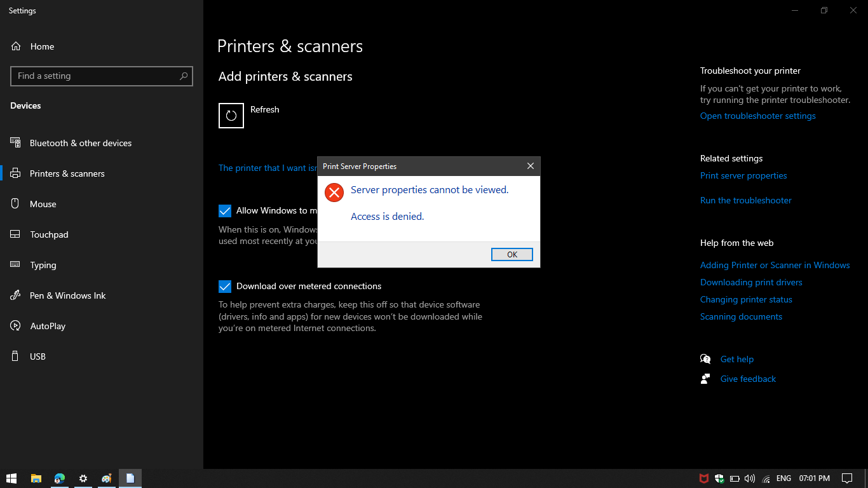Click OK in Print Server Properties dialog

click(x=512, y=254)
